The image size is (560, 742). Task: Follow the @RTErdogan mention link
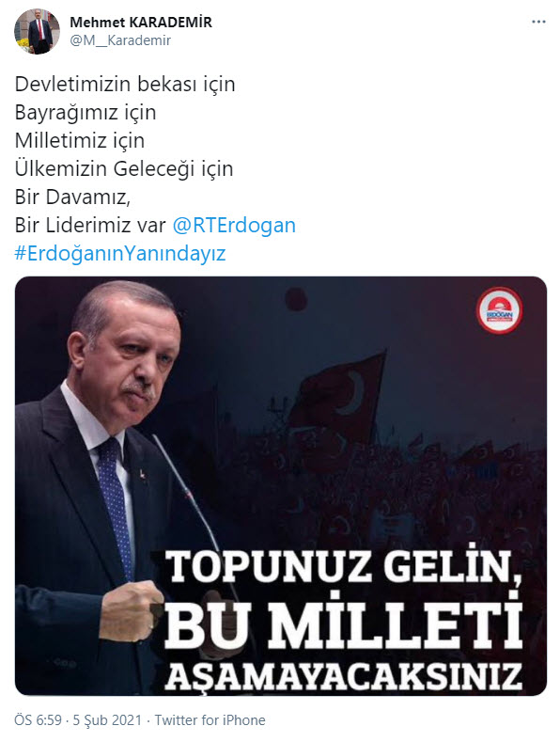(234, 225)
